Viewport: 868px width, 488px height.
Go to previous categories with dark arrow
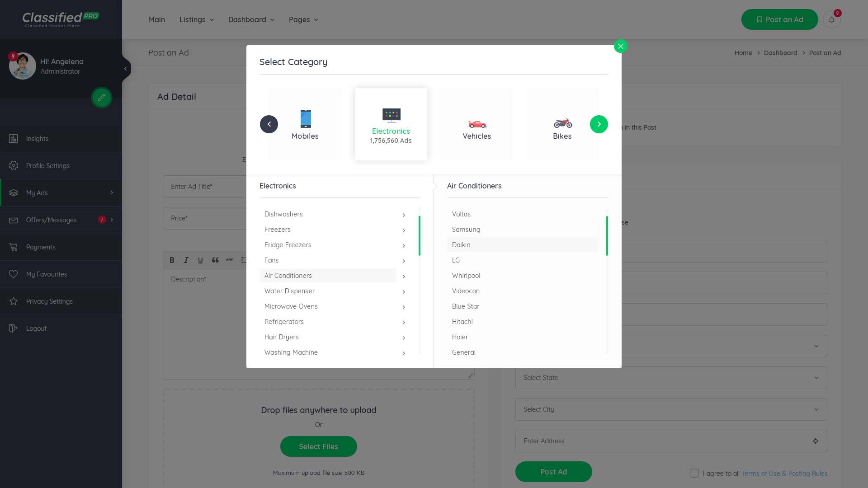pos(269,124)
